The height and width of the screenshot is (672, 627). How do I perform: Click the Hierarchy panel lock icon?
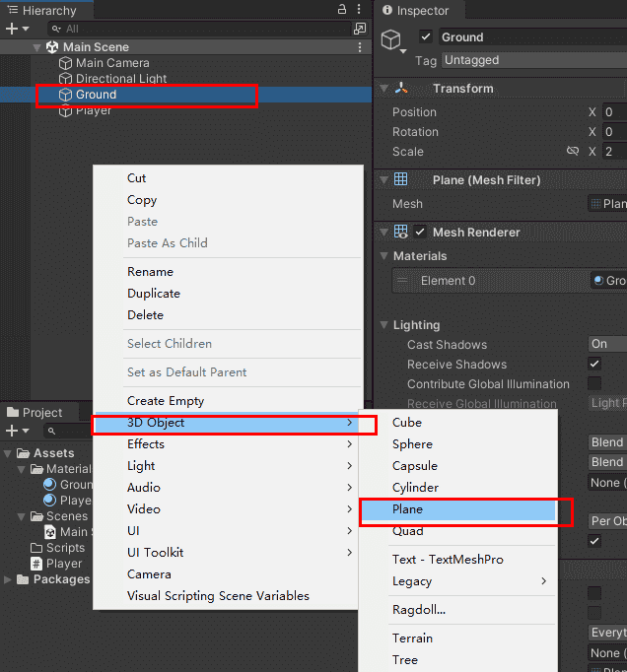(342, 10)
